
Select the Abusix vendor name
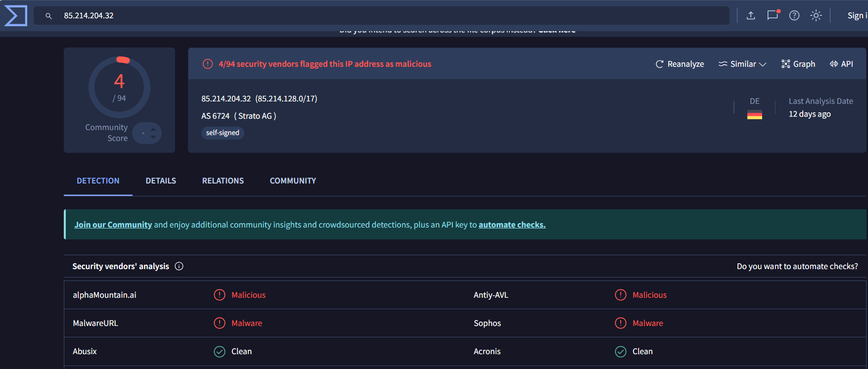[x=85, y=351]
